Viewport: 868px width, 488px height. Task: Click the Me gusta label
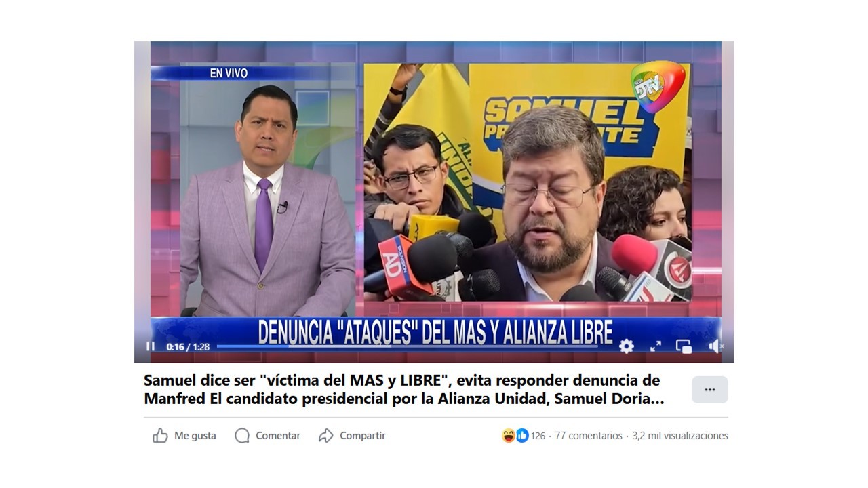(195, 436)
